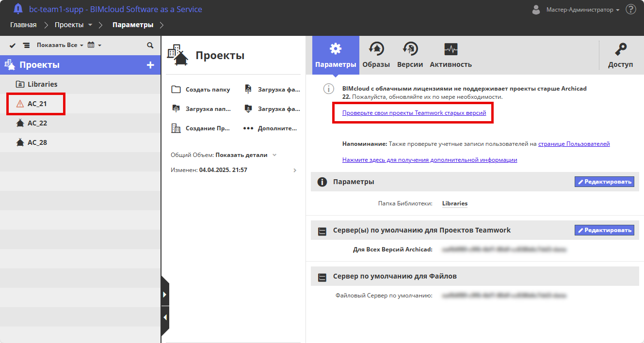This screenshot has height=343, width=644.
Task: Click the project icon next to AC_22
Action: [20, 123]
